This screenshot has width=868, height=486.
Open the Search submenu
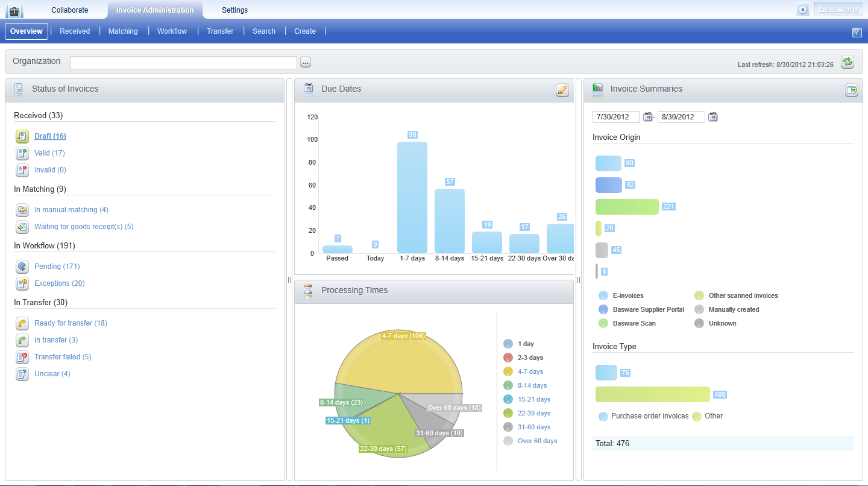[x=264, y=31]
